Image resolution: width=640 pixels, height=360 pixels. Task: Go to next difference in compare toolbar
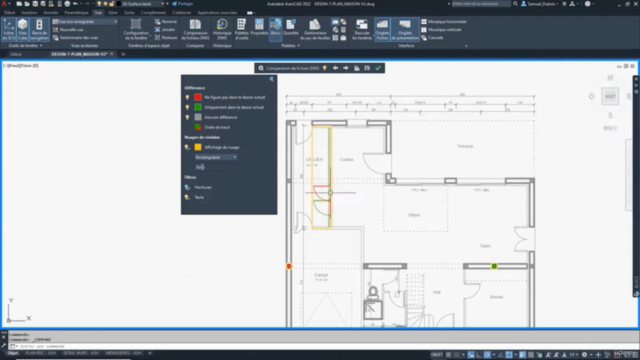(346, 68)
